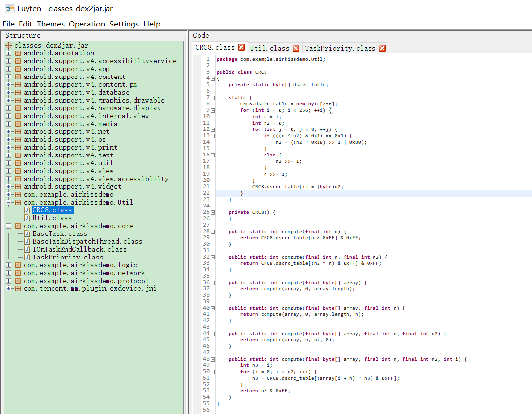Expand the android.support.v4.content.pm package

9,84
